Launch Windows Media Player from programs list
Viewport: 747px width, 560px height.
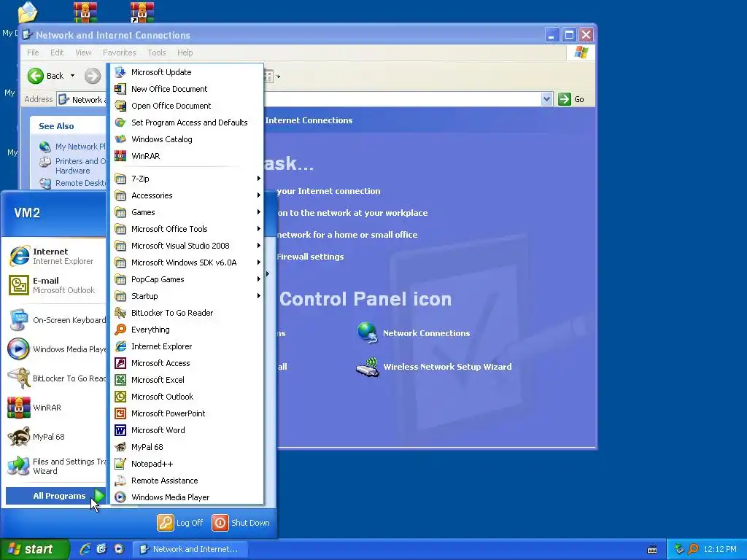[187, 497]
